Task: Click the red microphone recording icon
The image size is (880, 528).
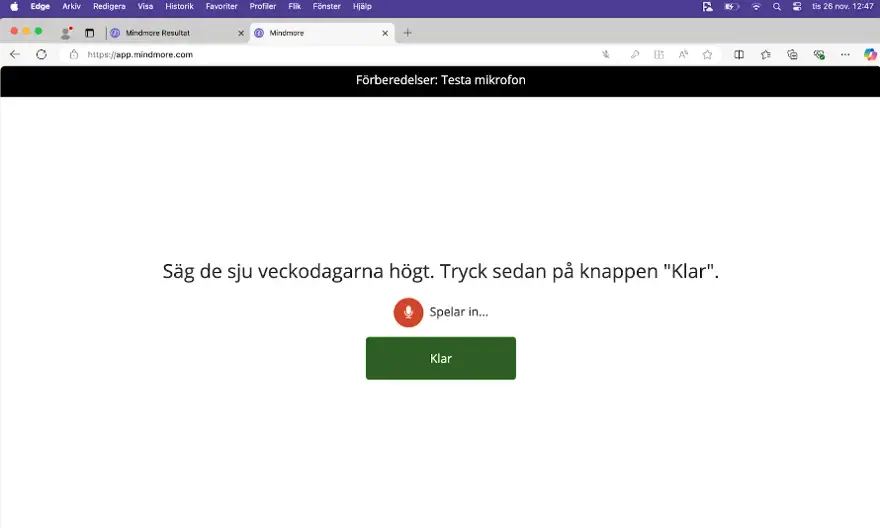Action: click(x=408, y=312)
